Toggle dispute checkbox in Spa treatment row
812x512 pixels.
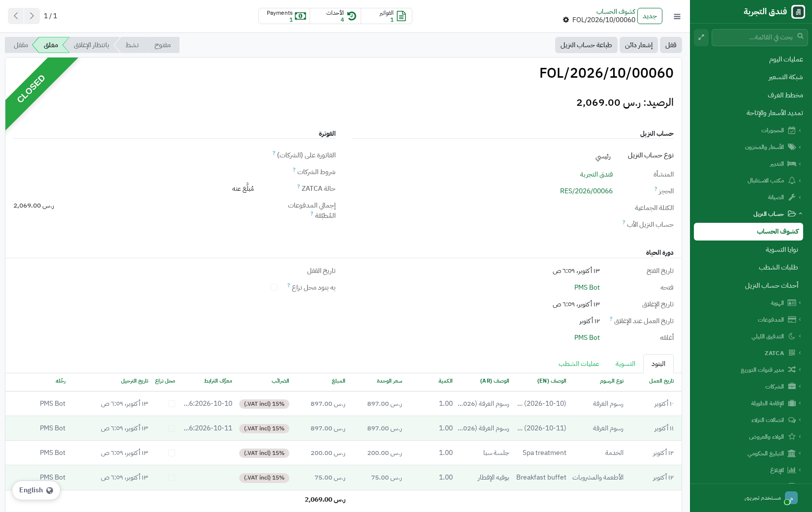click(172, 453)
